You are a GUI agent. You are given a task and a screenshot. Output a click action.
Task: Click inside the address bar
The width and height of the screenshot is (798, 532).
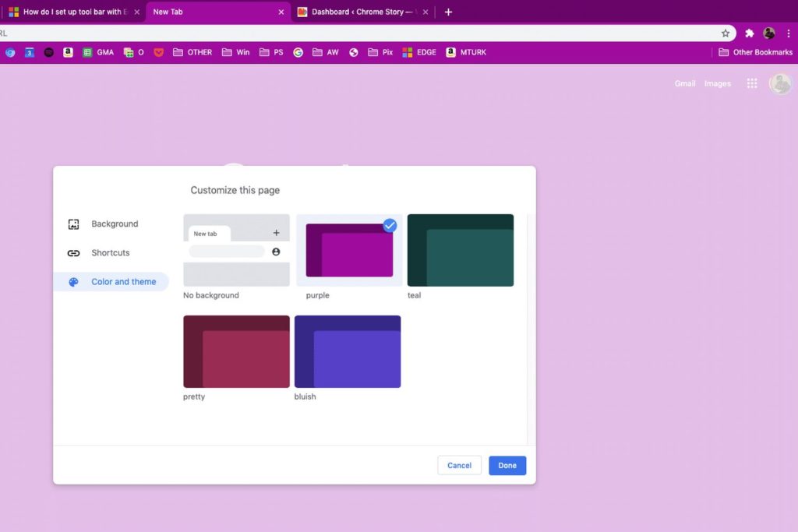[x=351, y=34]
